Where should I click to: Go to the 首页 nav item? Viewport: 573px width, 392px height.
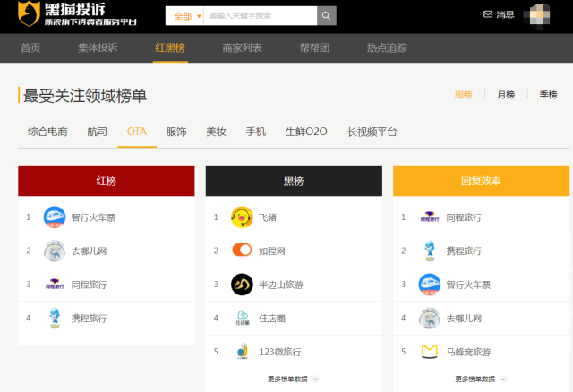[x=30, y=47]
